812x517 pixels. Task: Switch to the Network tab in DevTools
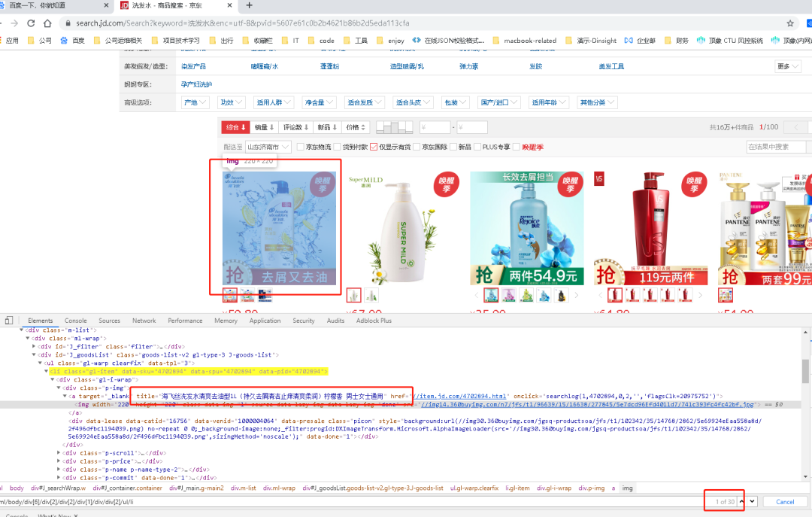pos(144,320)
